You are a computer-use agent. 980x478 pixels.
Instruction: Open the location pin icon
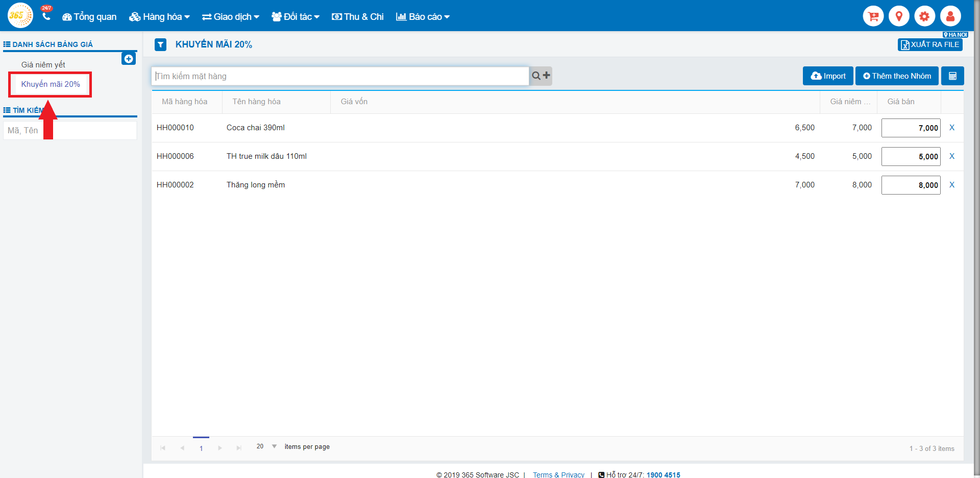[899, 16]
